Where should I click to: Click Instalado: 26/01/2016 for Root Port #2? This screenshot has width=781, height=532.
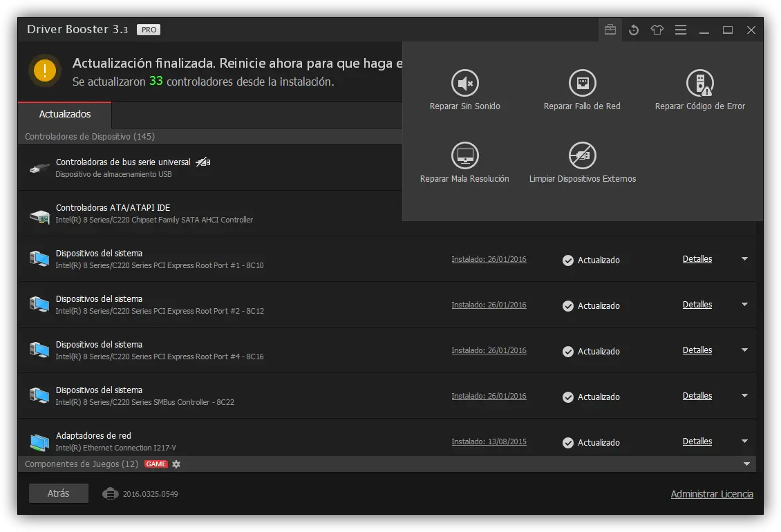click(x=489, y=305)
